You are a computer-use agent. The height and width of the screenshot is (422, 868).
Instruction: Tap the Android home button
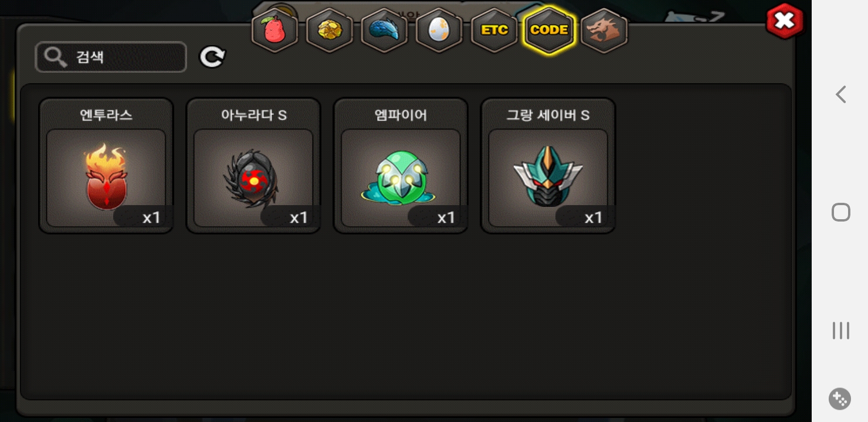point(841,212)
